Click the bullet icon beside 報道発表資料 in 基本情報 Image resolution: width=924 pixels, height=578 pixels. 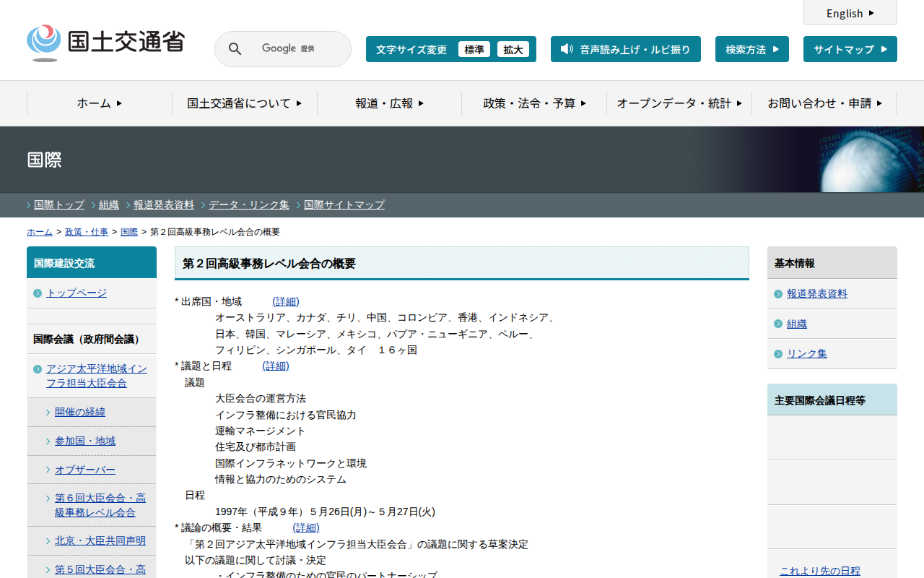778,294
